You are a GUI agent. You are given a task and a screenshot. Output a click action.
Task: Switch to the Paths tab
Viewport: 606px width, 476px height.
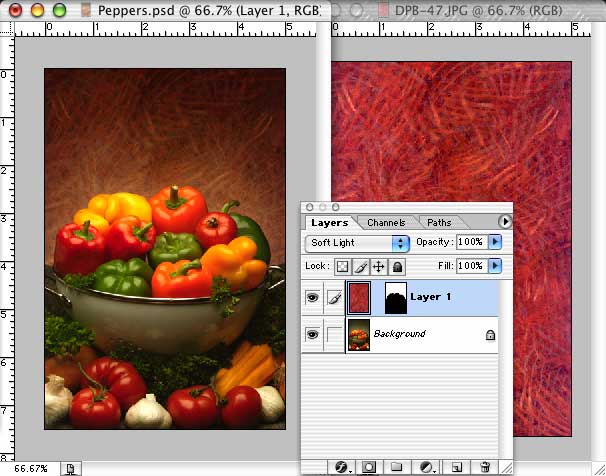point(439,223)
